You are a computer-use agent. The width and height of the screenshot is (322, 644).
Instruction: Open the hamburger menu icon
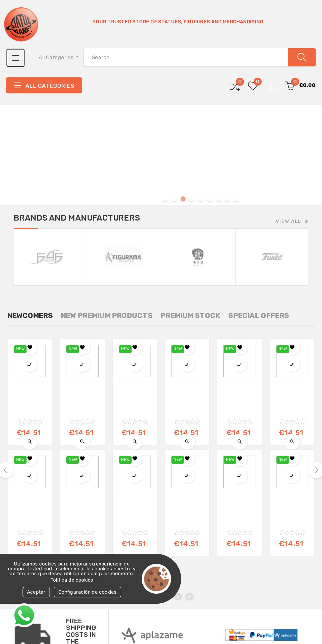click(15, 58)
